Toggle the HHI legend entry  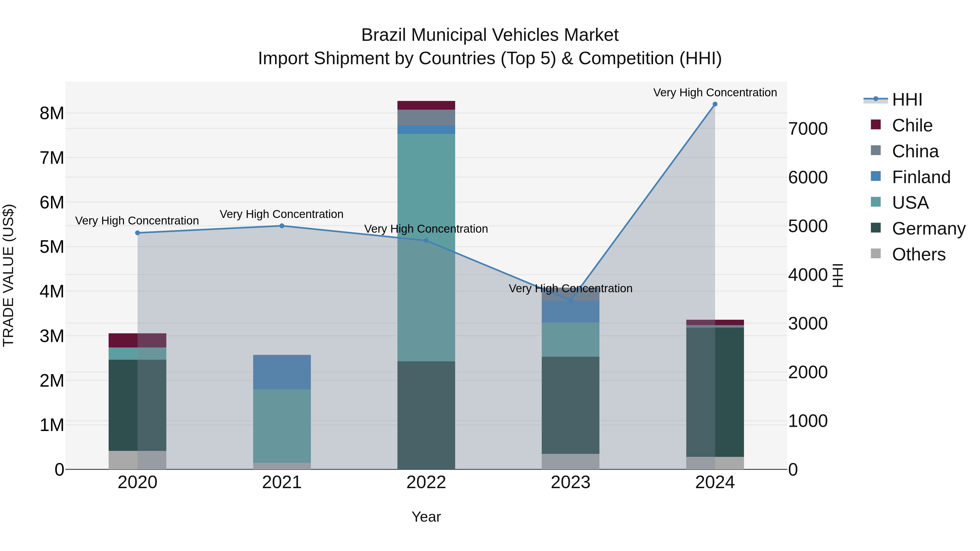893,100
